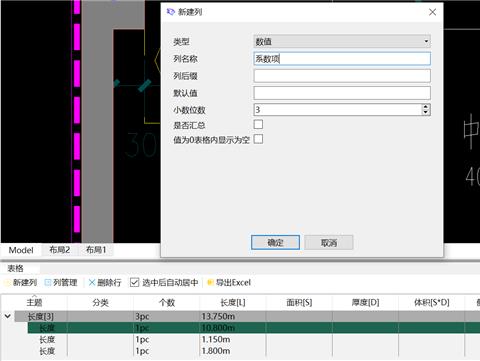Increase 小数位数 with the up arrow
480x361 pixels.
click(x=425, y=107)
